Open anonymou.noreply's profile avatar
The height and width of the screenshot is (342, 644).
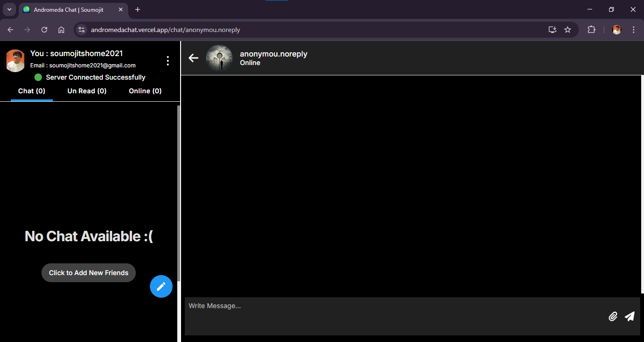click(x=219, y=58)
